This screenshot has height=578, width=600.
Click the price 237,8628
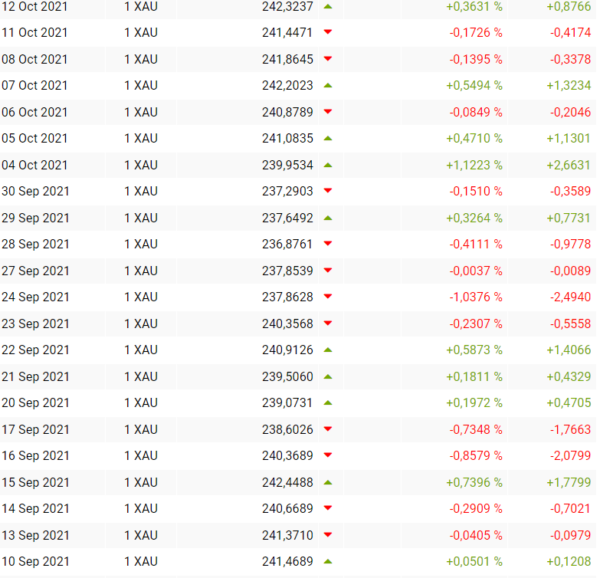(x=287, y=297)
